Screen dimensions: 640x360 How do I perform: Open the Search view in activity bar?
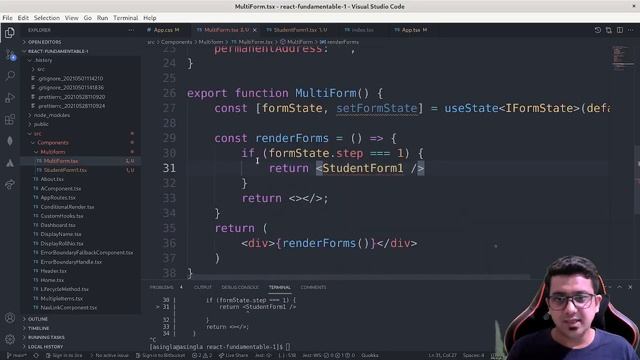tap(10, 76)
